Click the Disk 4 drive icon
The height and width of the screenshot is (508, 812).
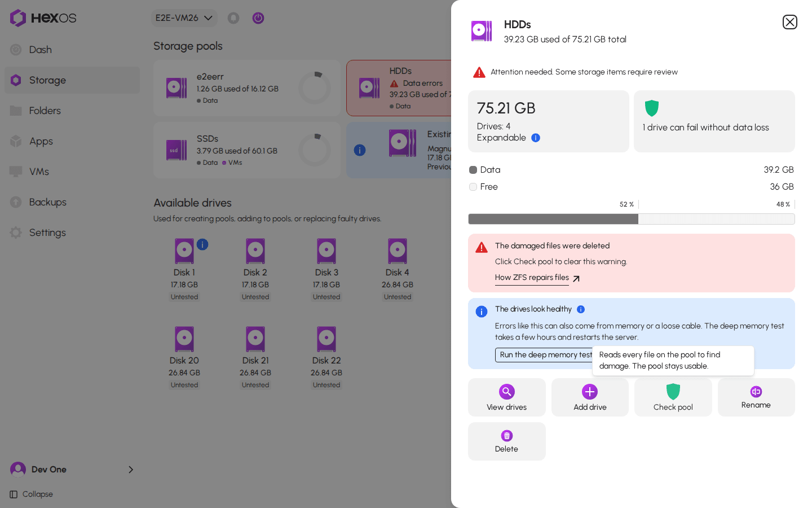[398, 251]
